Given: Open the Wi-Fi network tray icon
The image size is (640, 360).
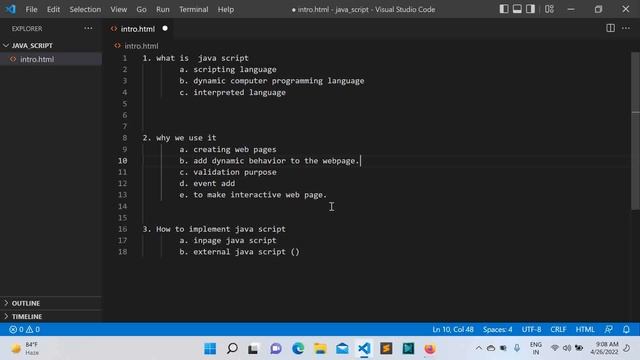Looking at the screenshot, I should point(554,348).
